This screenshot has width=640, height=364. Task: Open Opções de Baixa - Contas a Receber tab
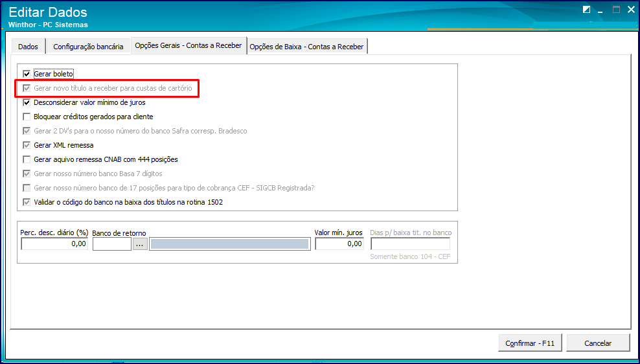click(x=306, y=47)
